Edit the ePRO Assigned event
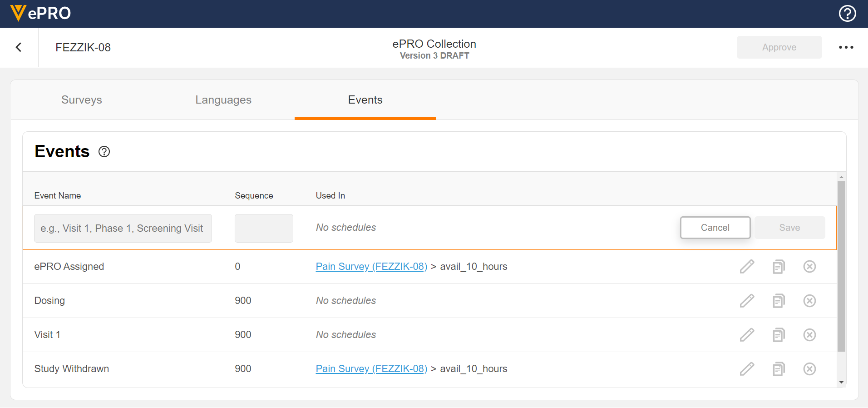The height and width of the screenshot is (408, 868). [747, 267]
